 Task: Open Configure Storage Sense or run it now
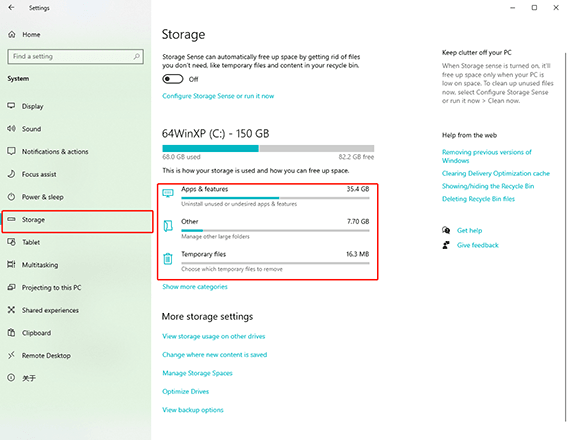point(218,96)
